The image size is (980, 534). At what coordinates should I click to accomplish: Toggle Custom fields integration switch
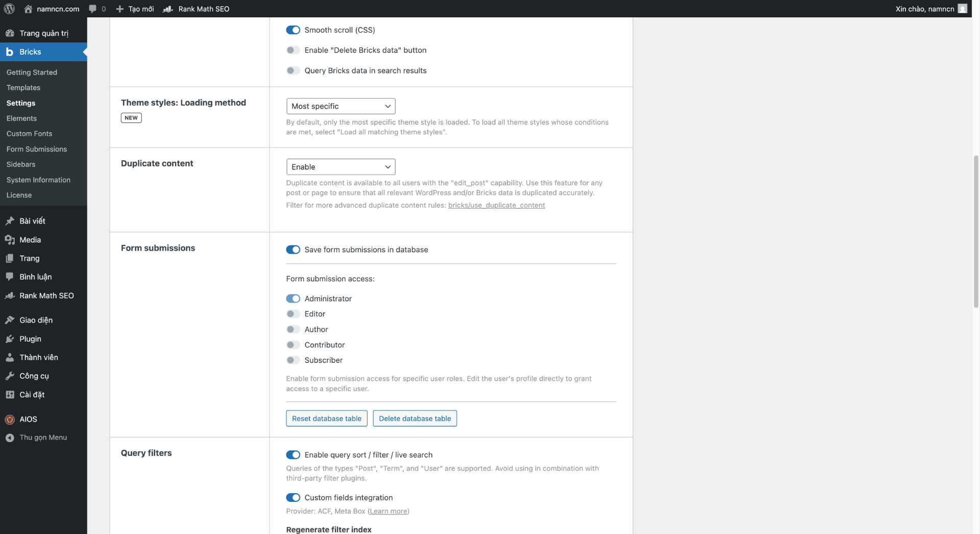pos(293,497)
